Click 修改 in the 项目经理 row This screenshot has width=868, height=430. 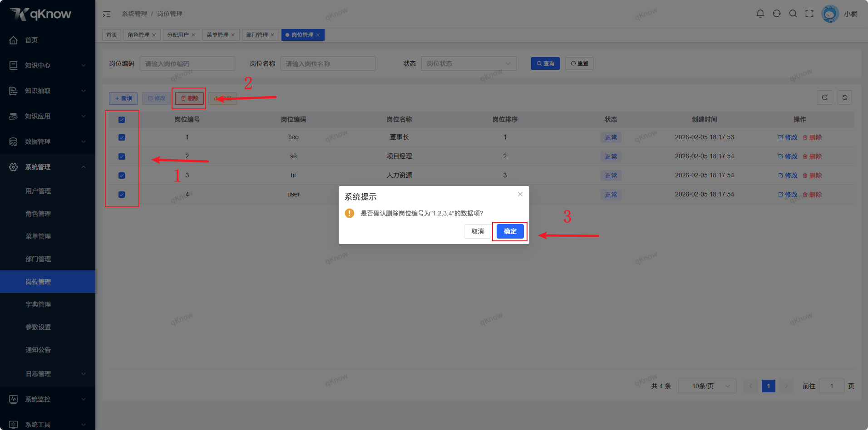tap(788, 156)
